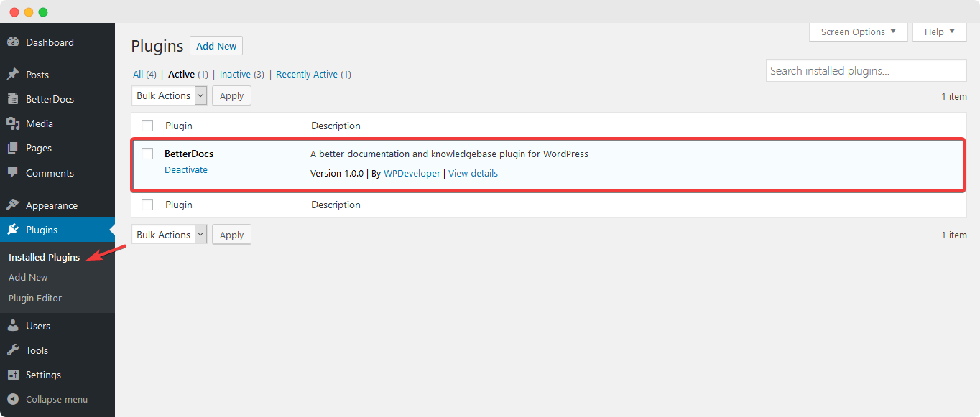Click the Version 1.0.0 text
The height and width of the screenshot is (417, 980).
[337, 173]
